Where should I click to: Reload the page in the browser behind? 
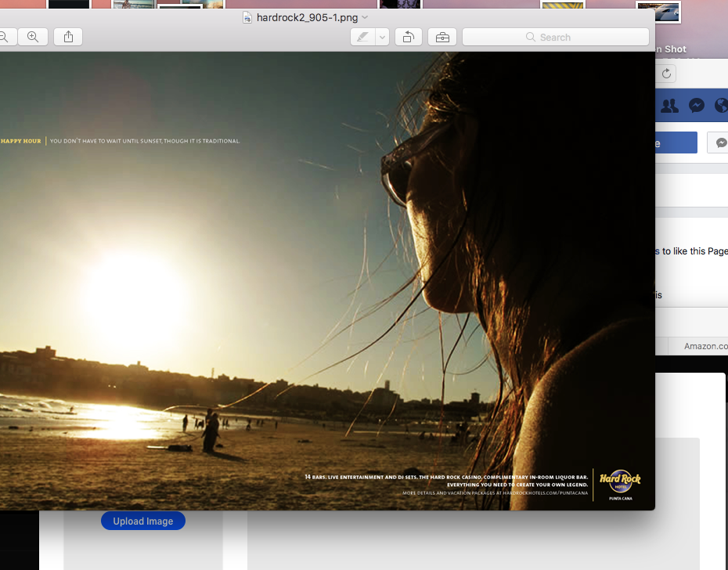coord(666,74)
